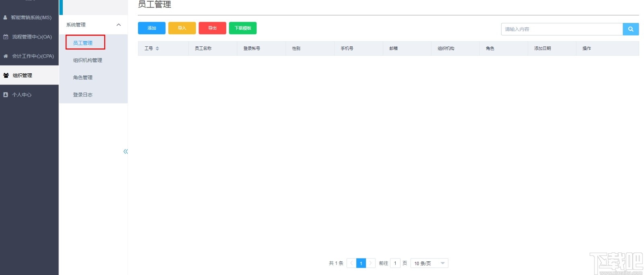Viewport: 644px width, 275px height.
Task: Click the red 导出 button
Action: tap(213, 28)
